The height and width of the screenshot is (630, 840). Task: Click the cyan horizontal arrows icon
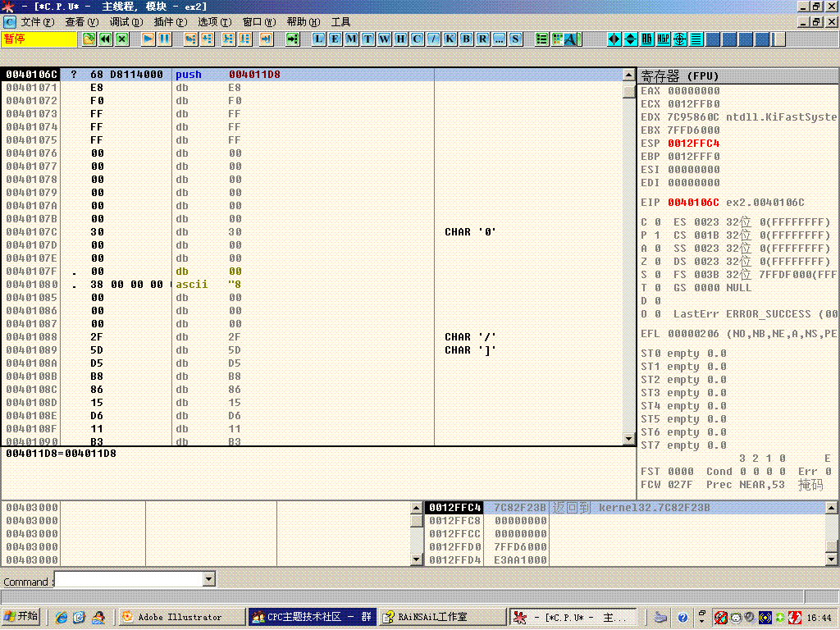pos(614,39)
